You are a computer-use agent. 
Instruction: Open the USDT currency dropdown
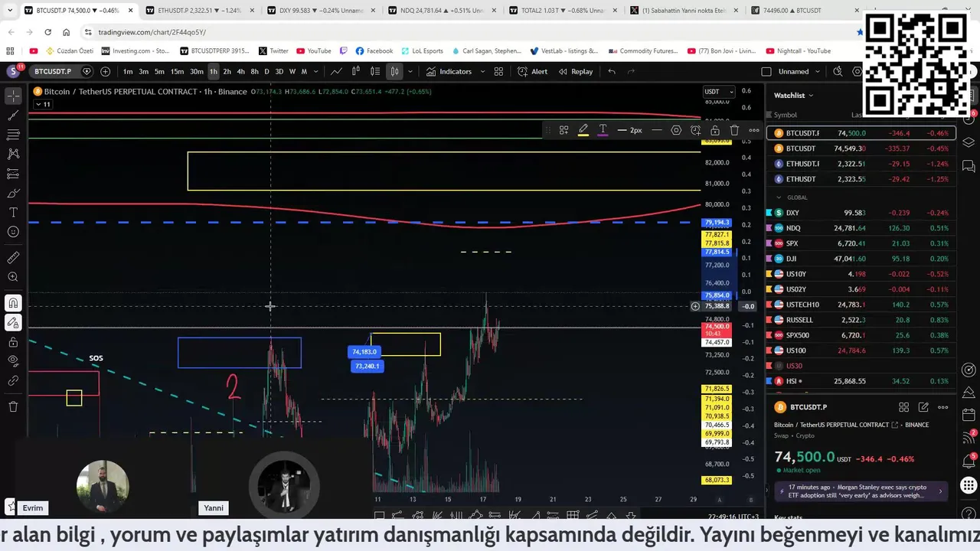pyautogui.click(x=719, y=92)
